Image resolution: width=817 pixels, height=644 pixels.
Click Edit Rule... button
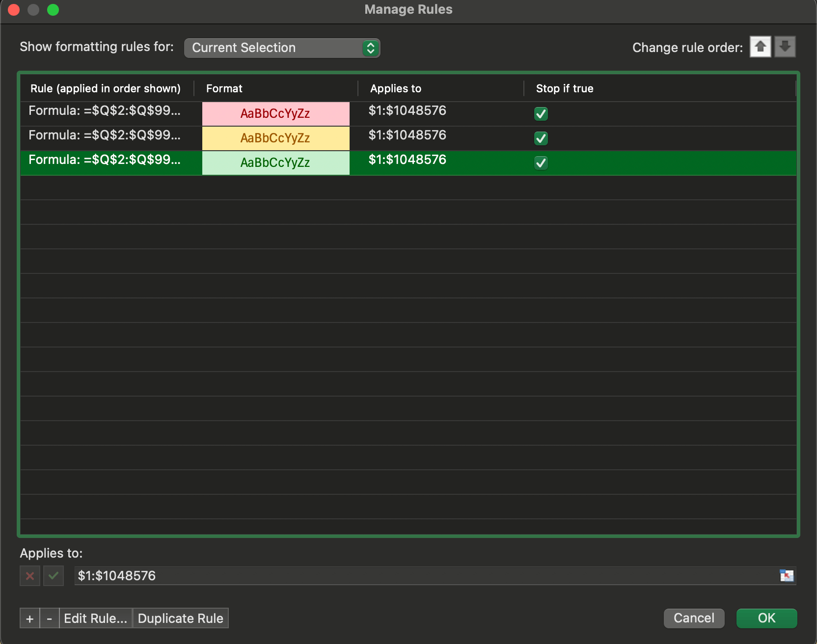(x=96, y=618)
